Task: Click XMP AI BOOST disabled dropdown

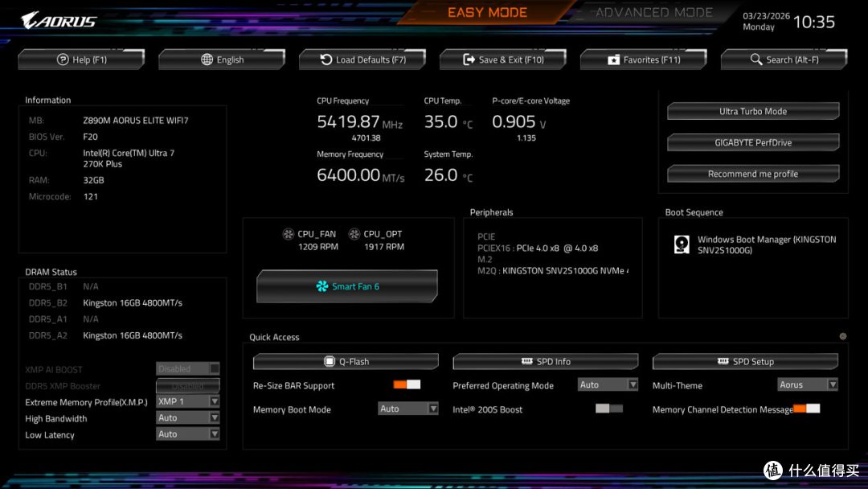Action: 187,369
